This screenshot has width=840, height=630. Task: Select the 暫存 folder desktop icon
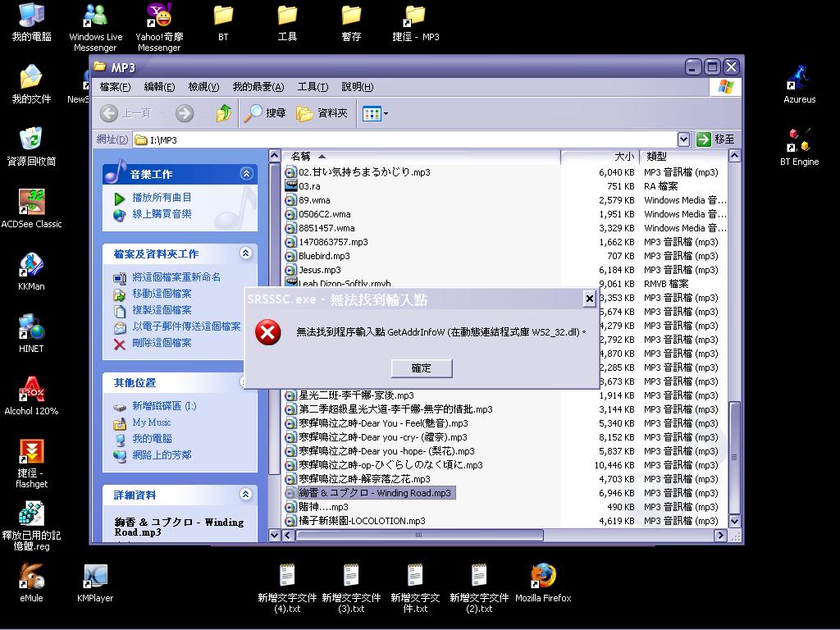(351, 23)
